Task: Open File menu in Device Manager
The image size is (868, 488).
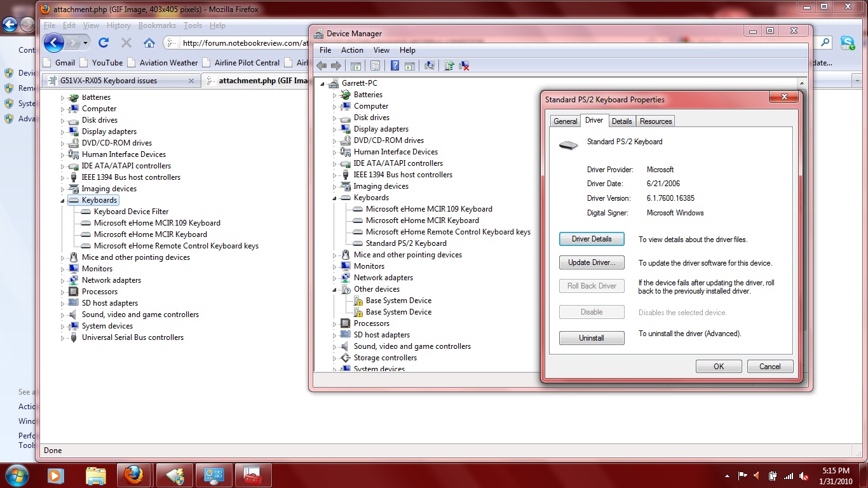Action: click(x=325, y=50)
